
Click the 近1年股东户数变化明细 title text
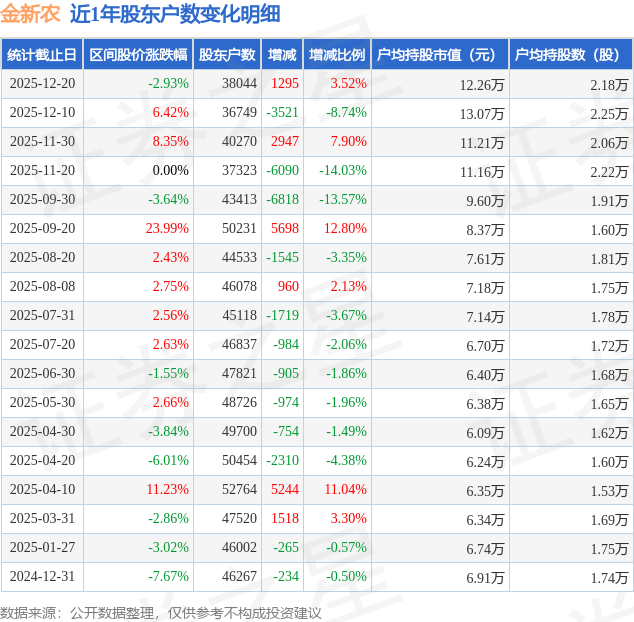point(175,14)
